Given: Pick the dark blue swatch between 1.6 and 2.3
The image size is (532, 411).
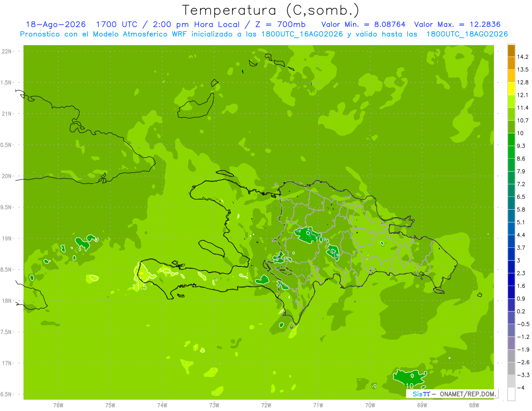Looking at the screenshot, I should [x=511, y=279].
